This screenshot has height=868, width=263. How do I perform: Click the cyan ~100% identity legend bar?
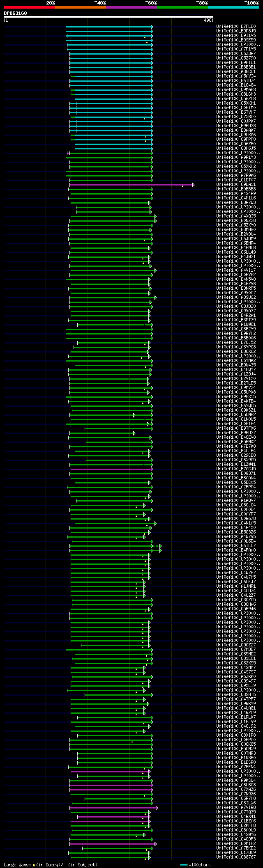click(233, 7)
